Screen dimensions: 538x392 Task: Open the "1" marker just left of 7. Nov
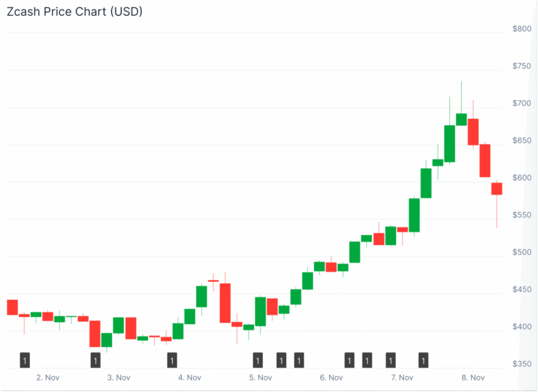(x=390, y=361)
